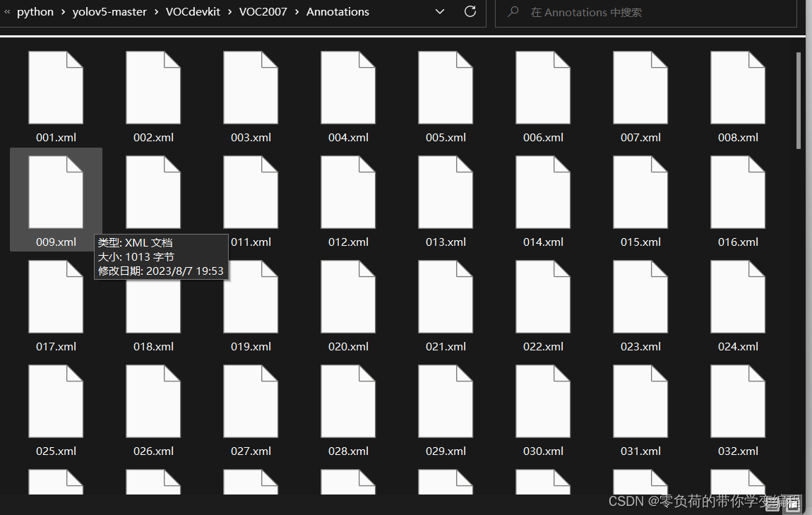Expand hidden path segments via double chevron
Image resolution: width=812 pixels, height=515 pixels.
(x=7, y=11)
